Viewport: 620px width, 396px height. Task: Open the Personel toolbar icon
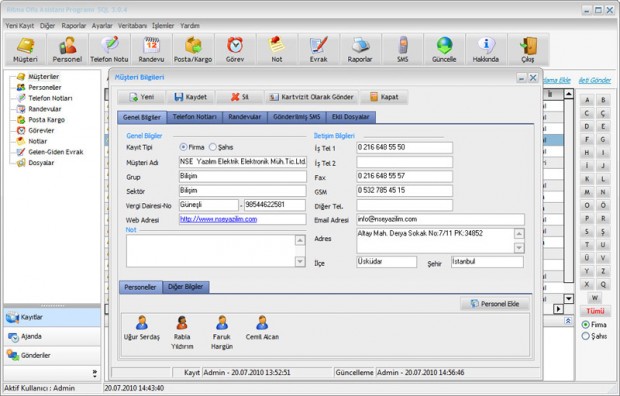pyautogui.click(x=67, y=49)
